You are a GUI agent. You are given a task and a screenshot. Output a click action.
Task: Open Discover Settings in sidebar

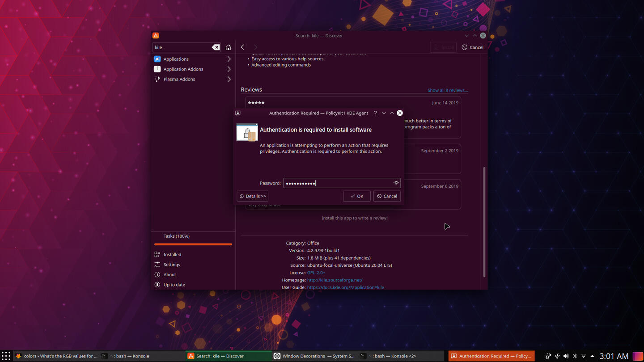point(193,265)
